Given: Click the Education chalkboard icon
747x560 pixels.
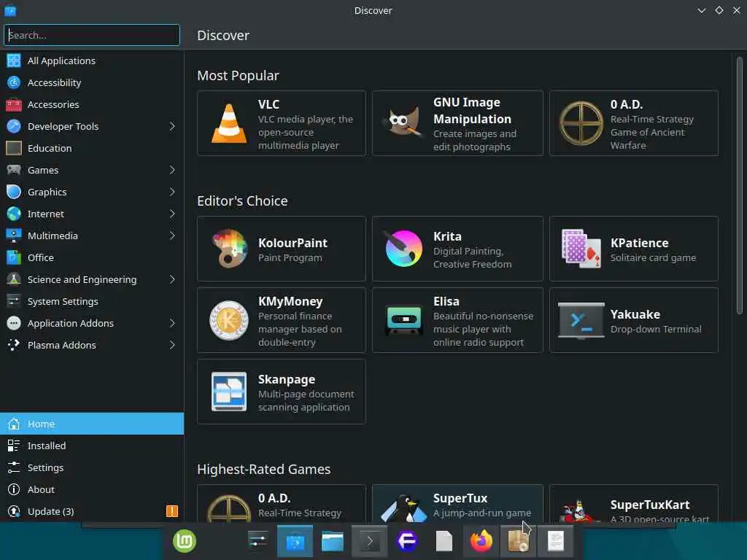Looking at the screenshot, I should 14,148.
